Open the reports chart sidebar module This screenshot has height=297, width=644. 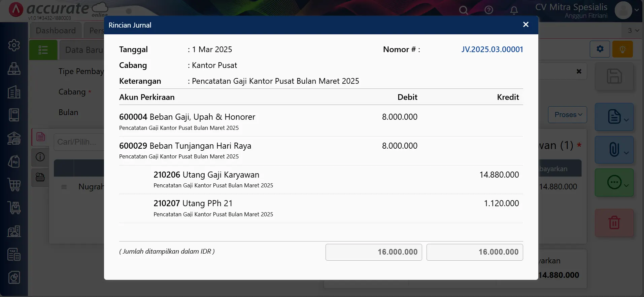click(14, 278)
